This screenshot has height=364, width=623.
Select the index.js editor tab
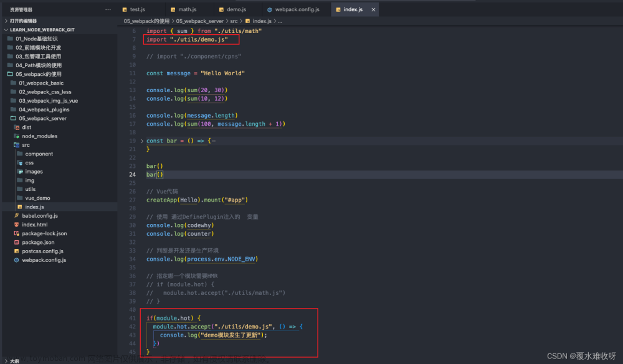[353, 9]
